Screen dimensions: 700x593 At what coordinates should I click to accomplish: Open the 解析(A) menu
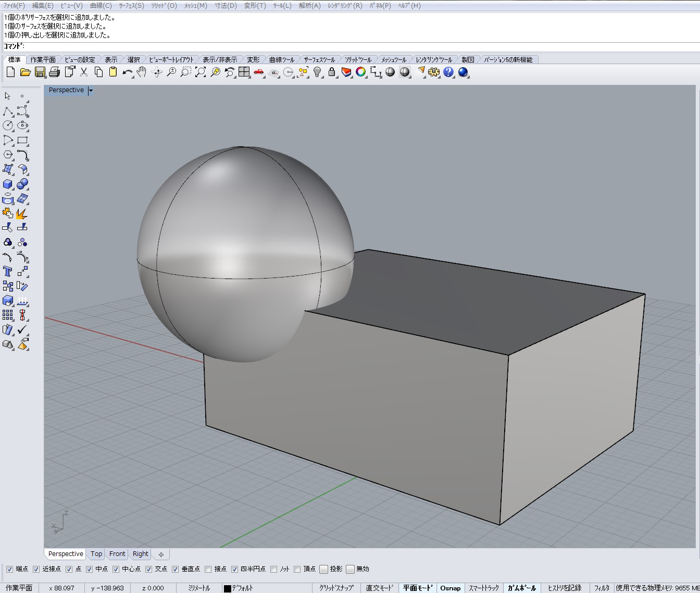[310, 6]
